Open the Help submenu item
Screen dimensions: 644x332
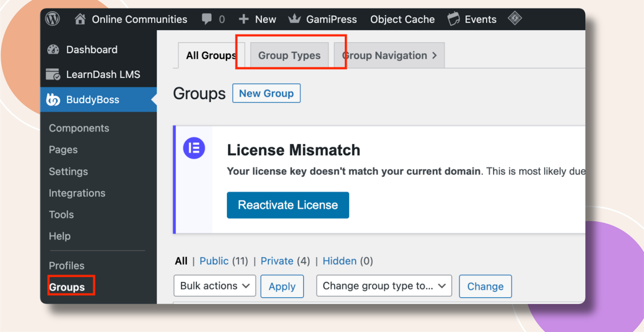(x=60, y=236)
